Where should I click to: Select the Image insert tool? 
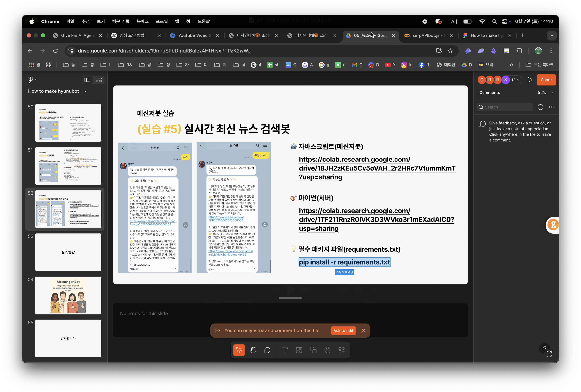pos(299,350)
